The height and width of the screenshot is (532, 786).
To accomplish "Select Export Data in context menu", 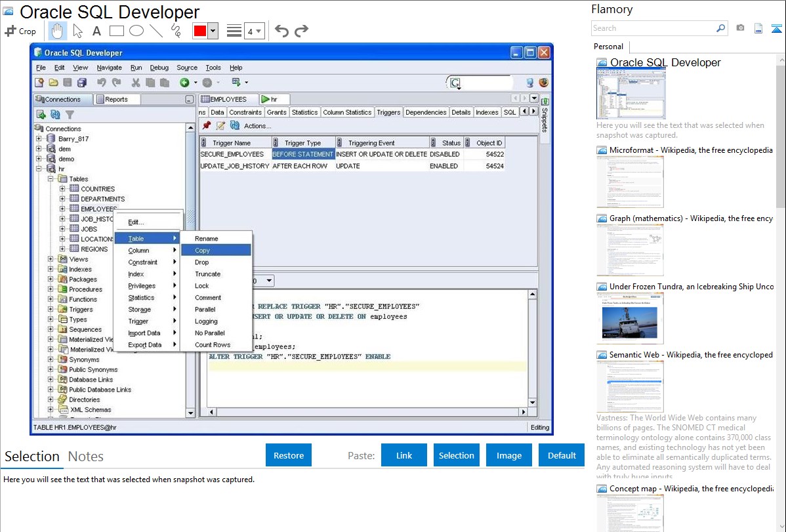I will pyautogui.click(x=148, y=345).
